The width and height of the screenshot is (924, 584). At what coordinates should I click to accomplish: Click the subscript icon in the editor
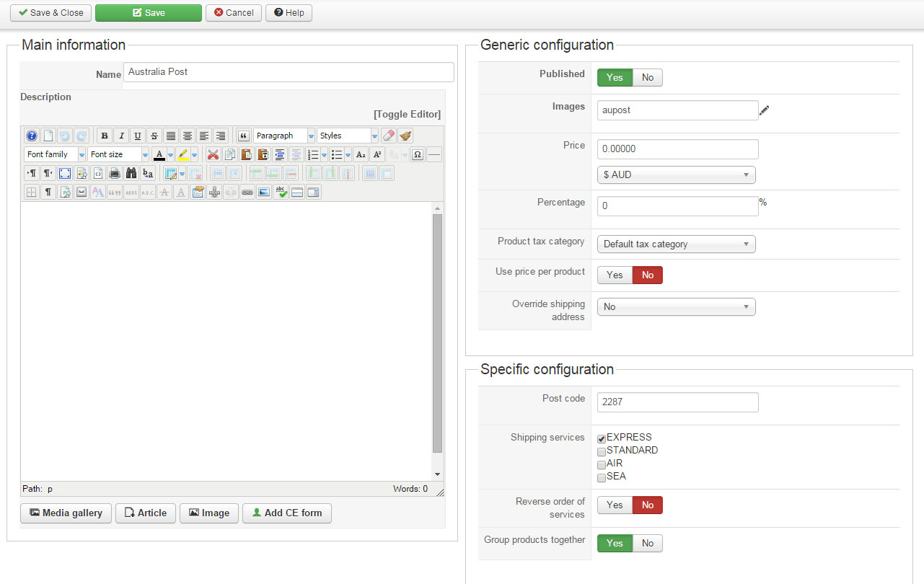coord(361,154)
